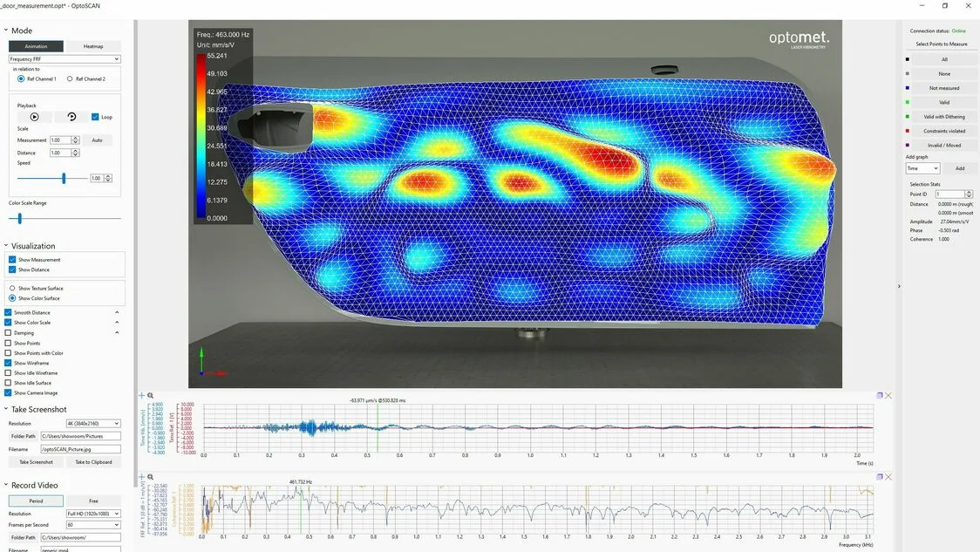The height and width of the screenshot is (552, 980).
Task: Adjust the Color Scale Range slider
Action: [19, 218]
